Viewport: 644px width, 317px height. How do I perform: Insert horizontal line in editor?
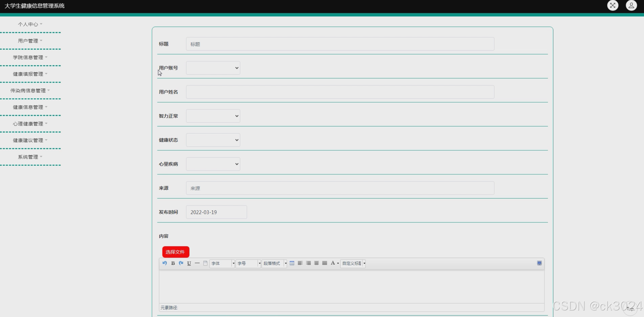click(x=197, y=263)
